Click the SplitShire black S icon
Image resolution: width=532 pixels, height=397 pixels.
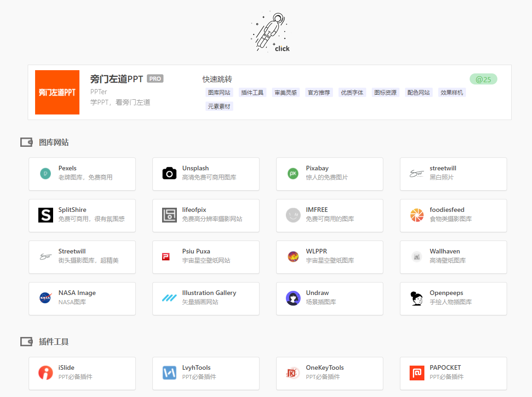[x=45, y=215]
